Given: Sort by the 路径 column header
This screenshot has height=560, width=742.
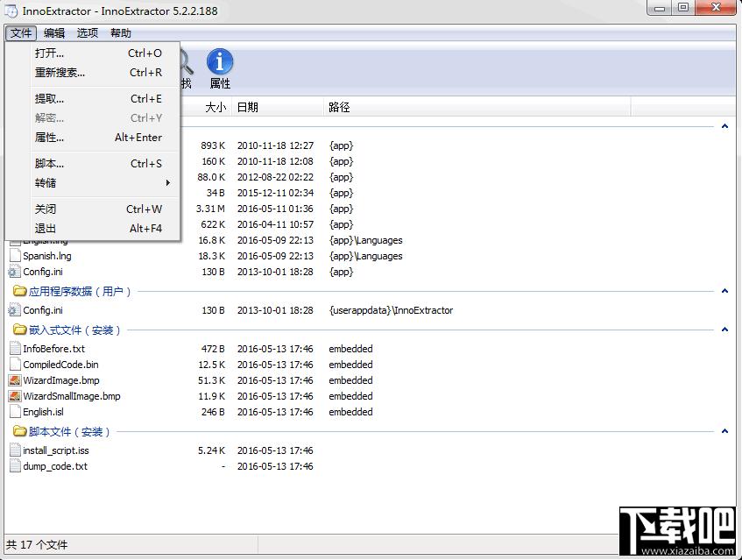Looking at the screenshot, I should (x=340, y=107).
